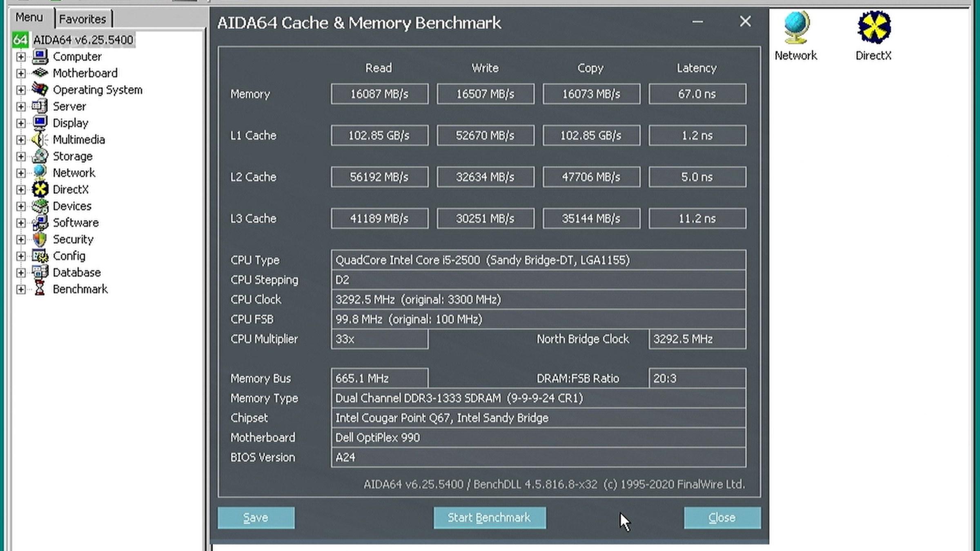This screenshot has height=551, width=980.
Task: Switch to the Favorites tab
Action: (x=83, y=19)
